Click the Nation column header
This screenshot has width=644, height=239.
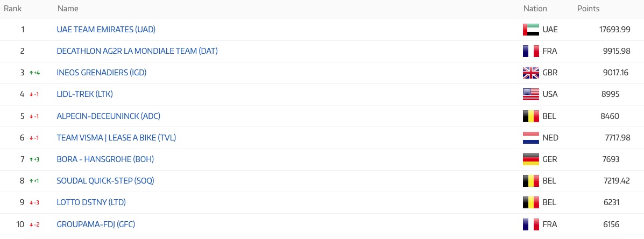pyautogui.click(x=535, y=9)
